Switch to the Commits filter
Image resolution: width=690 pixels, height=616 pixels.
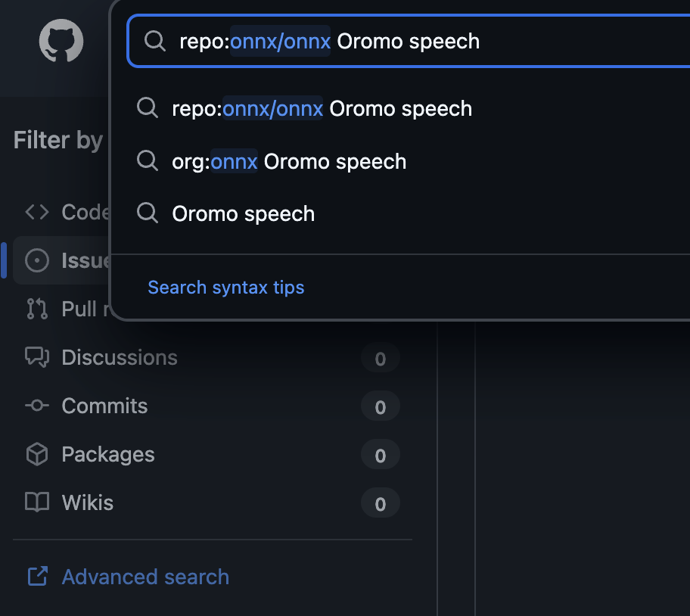click(104, 406)
